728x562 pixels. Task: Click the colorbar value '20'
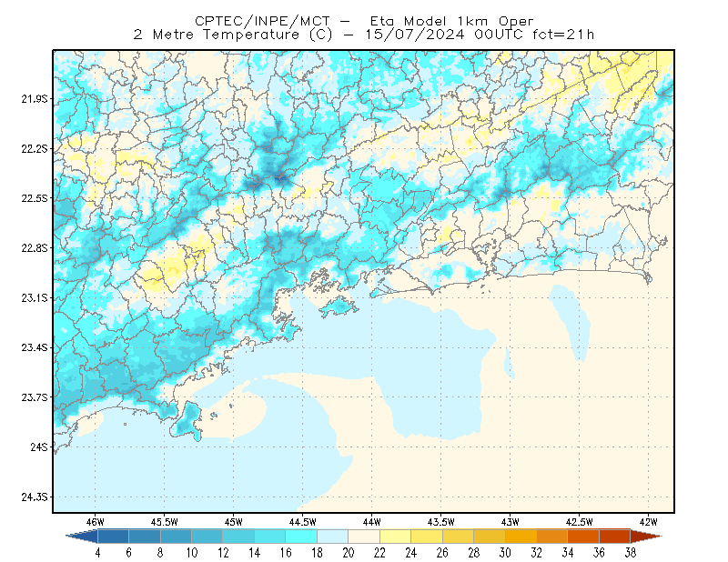[x=349, y=553]
